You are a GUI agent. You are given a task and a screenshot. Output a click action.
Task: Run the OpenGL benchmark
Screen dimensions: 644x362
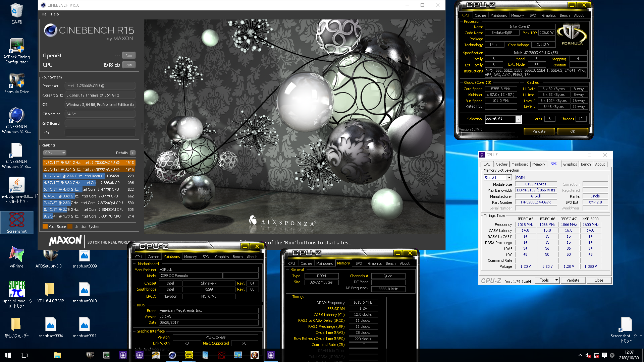pos(128,56)
